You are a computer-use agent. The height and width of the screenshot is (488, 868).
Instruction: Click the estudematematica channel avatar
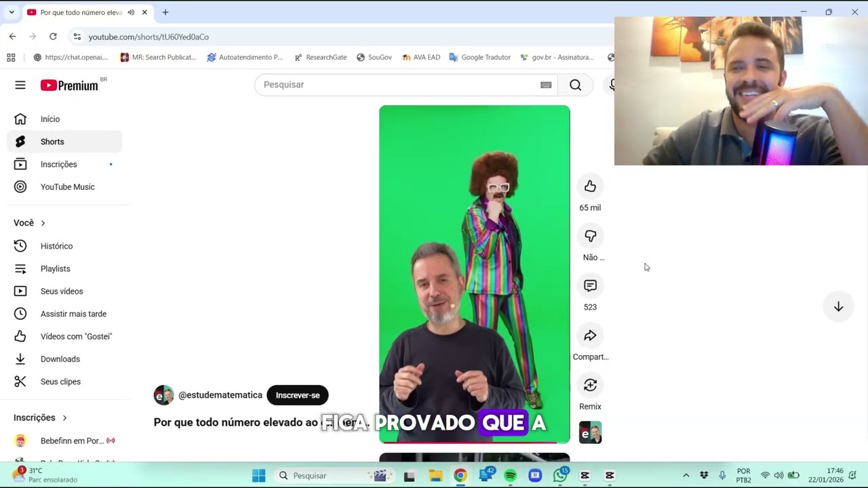163,395
